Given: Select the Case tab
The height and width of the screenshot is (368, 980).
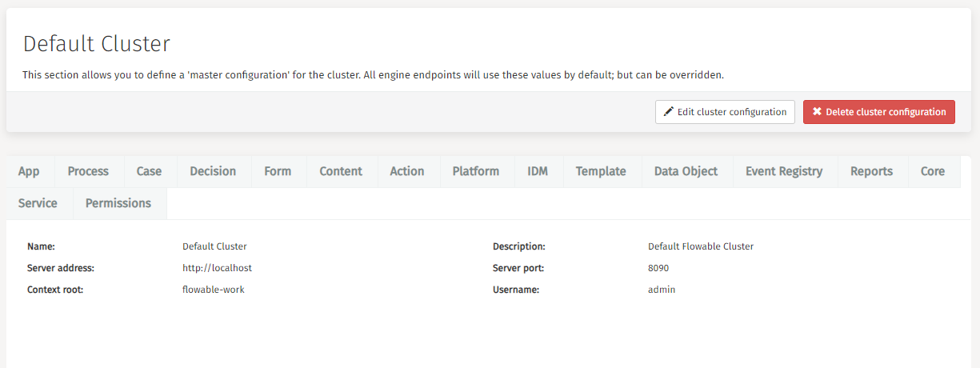Looking at the screenshot, I should click(149, 171).
